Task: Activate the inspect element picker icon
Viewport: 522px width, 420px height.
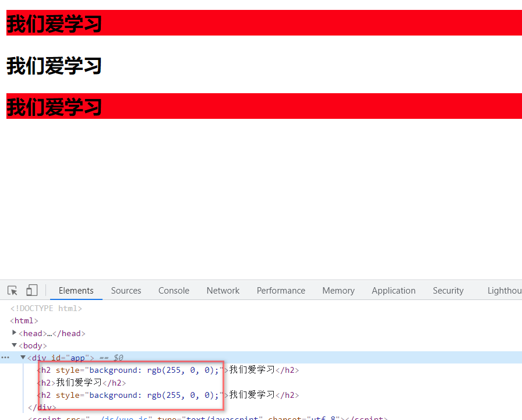Action: [12, 291]
